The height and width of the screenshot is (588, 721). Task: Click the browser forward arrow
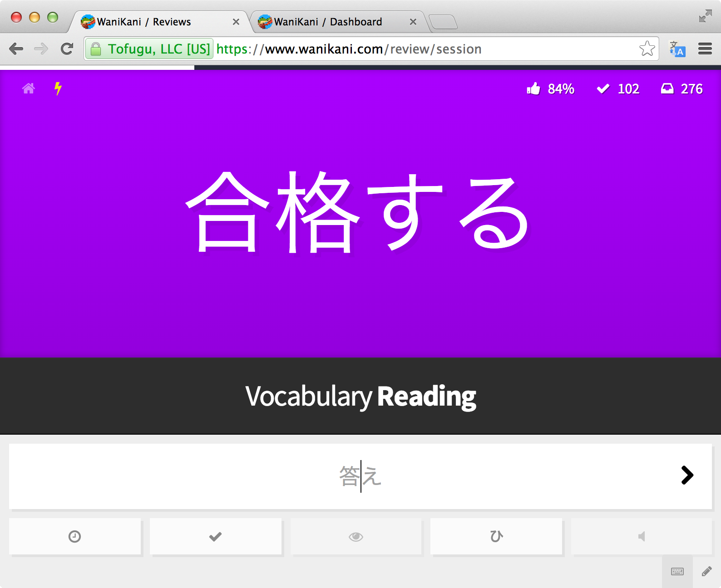point(41,49)
